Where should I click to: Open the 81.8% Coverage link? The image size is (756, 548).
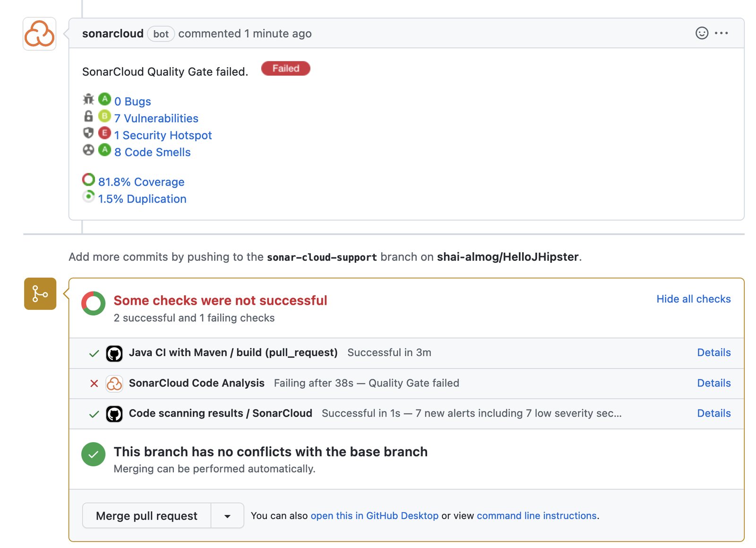click(141, 182)
